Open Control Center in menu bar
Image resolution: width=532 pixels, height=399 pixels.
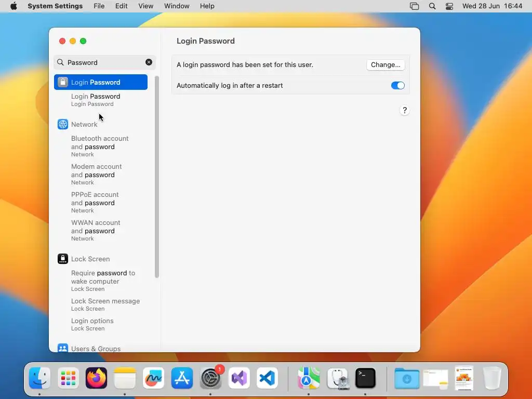(449, 6)
